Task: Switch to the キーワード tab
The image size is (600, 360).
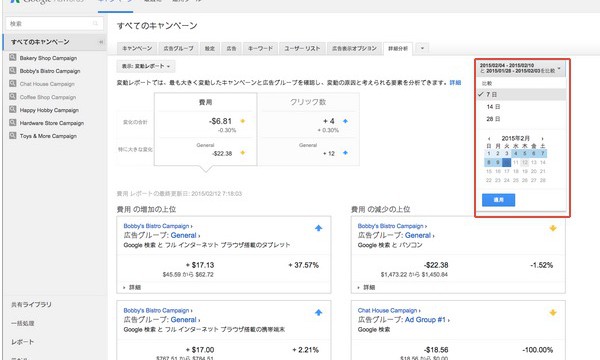Action: 260,48
